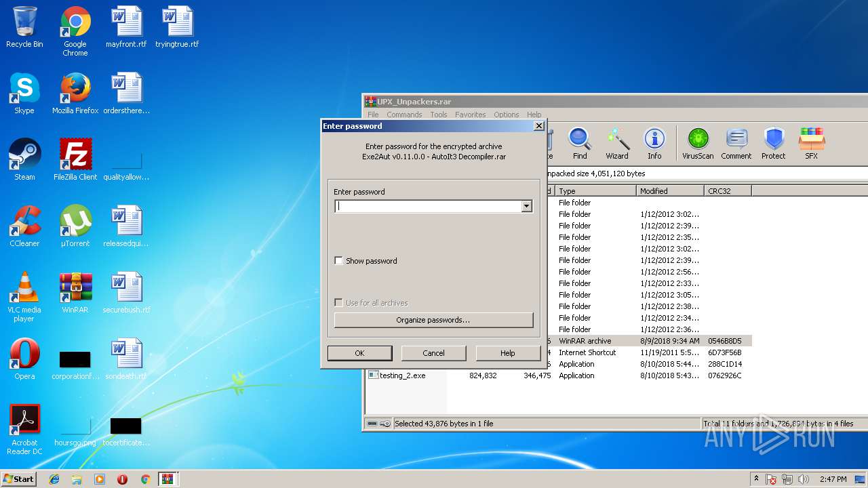Viewport: 868px width, 488px height.
Task: Open Recycle Bin desktop icon
Action: (24, 27)
